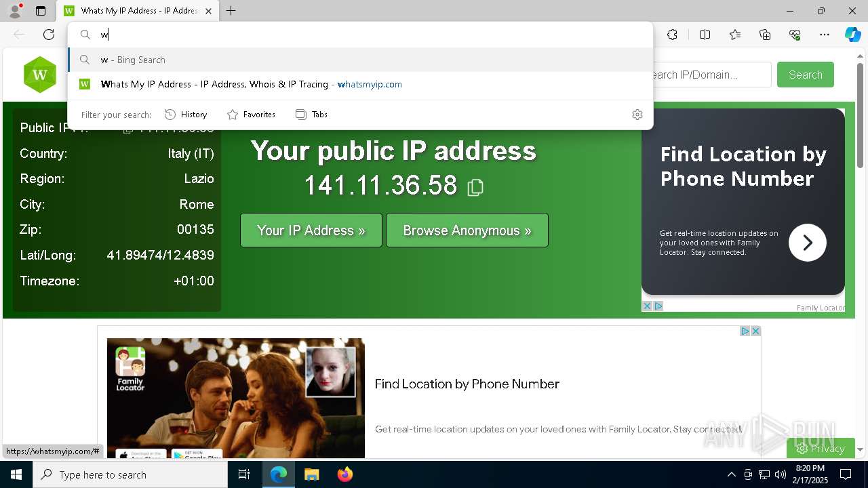This screenshot has height=488, width=868.
Task: Click the Your IP Address button
Action: [x=311, y=230]
